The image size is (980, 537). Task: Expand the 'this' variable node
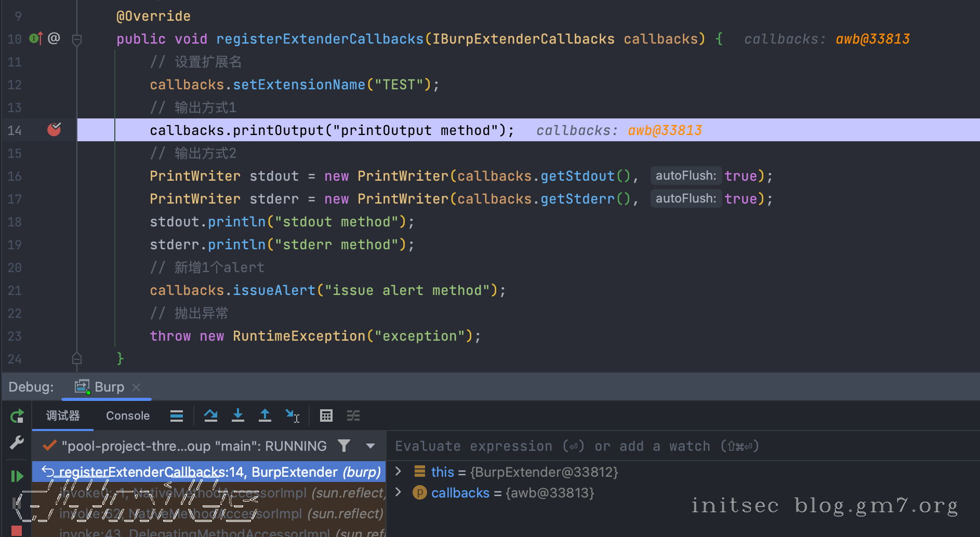(399, 472)
